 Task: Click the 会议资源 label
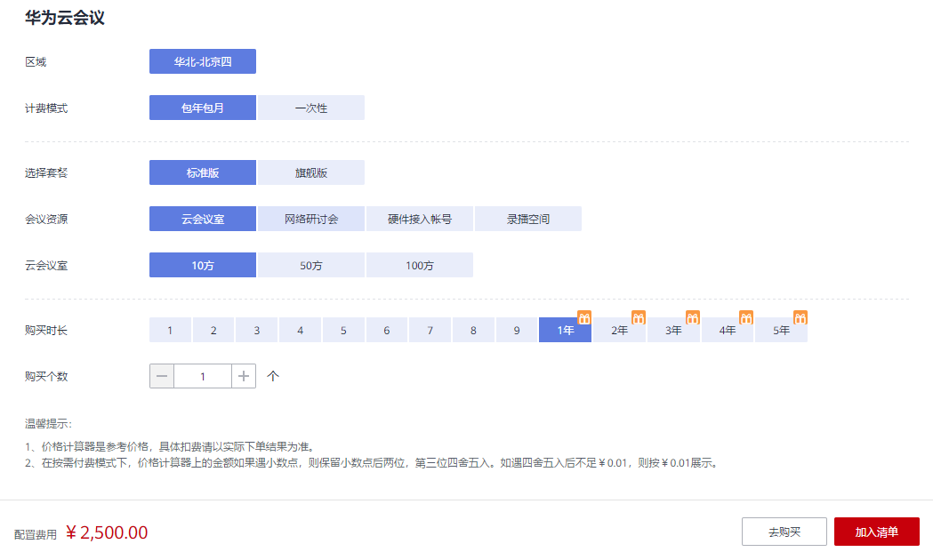pos(46,220)
